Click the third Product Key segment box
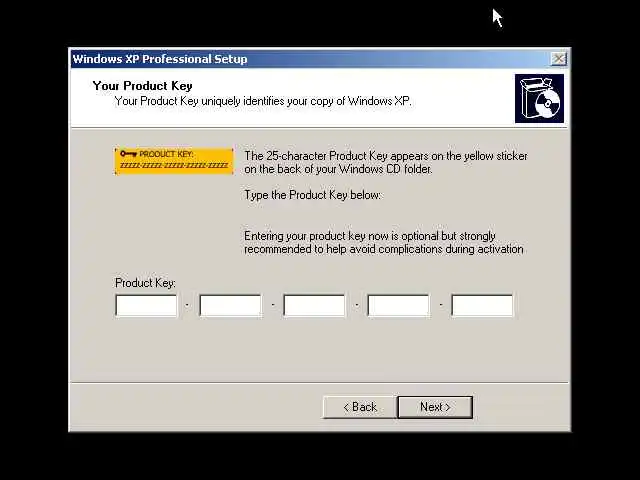 click(x=314, y=305)
